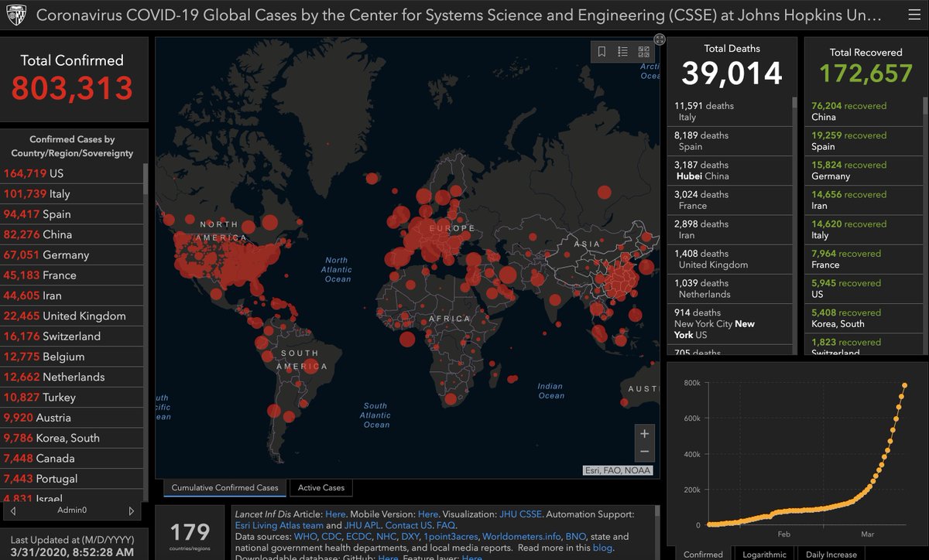This screenshot has height=560, width=929.
Task: Open the Mobile Version Here link
Action: click(428, 514)
